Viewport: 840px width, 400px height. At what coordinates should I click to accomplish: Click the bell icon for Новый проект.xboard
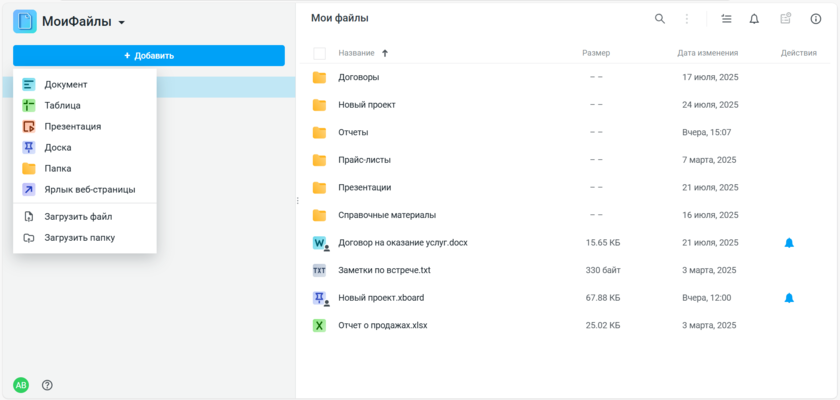[789, 298]
